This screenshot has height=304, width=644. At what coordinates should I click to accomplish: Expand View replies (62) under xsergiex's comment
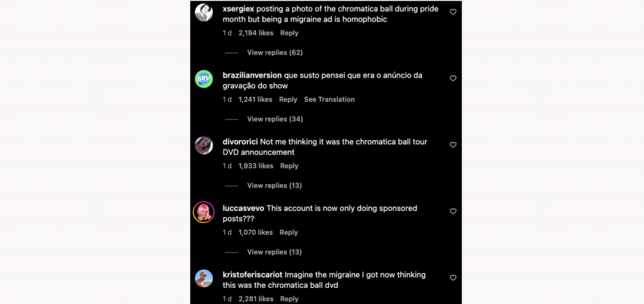click(275, 52)
